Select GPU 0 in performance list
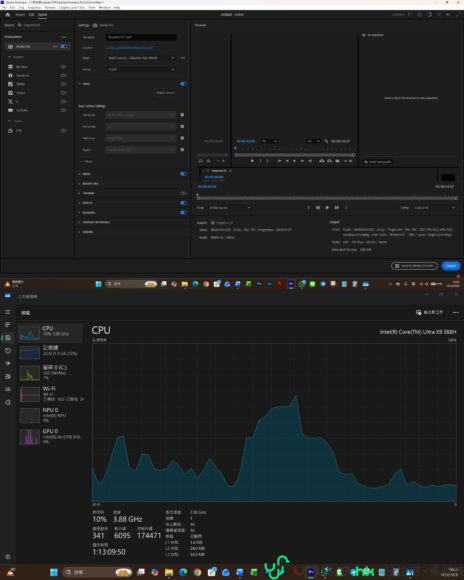 click(x=51, y=436)
